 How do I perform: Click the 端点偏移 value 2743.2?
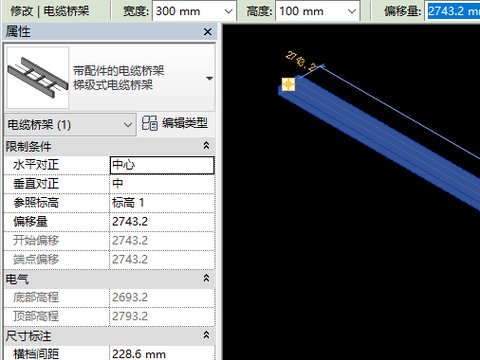(162, 259)
